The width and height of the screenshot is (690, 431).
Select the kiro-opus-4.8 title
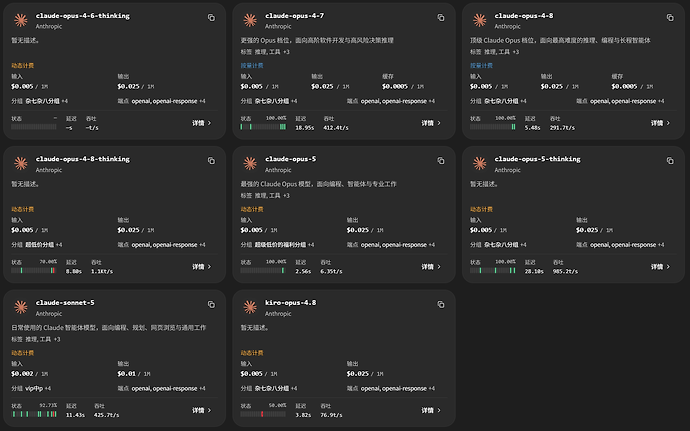pyautogui.click(x=290, y=303)
